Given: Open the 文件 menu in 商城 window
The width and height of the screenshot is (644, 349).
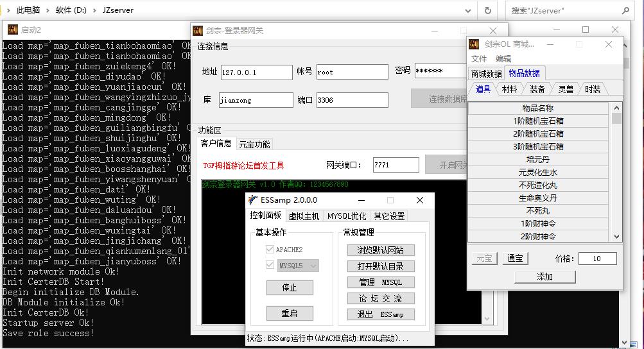Looking at the screenshot, I should tap(479, 59).
